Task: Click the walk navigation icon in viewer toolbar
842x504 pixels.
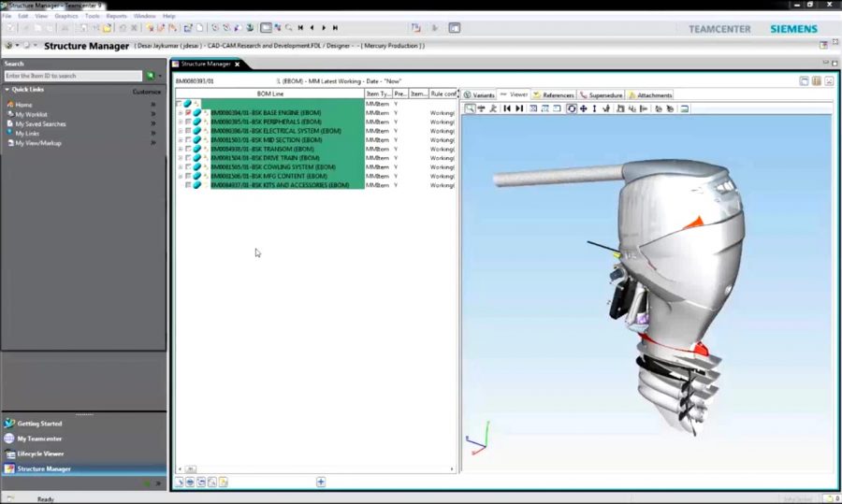Action: [x=493, y=109]
